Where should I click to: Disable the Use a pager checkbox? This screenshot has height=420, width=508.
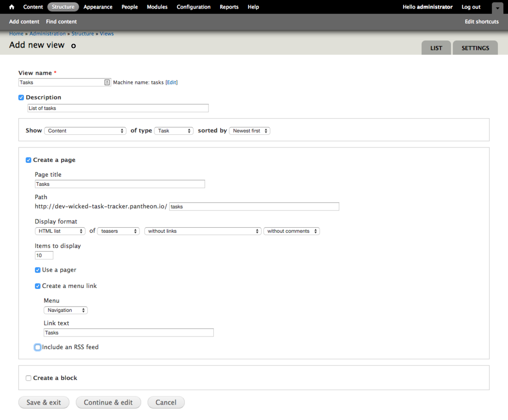38,270
